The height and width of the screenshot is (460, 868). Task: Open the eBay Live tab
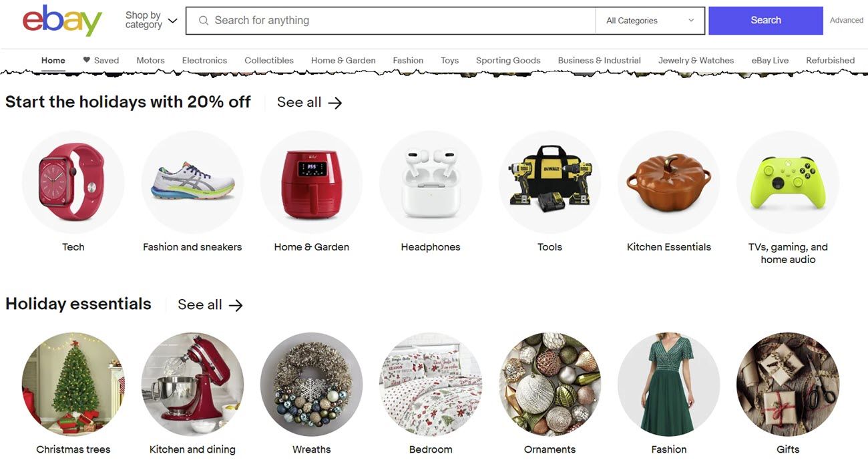[770, 60]
